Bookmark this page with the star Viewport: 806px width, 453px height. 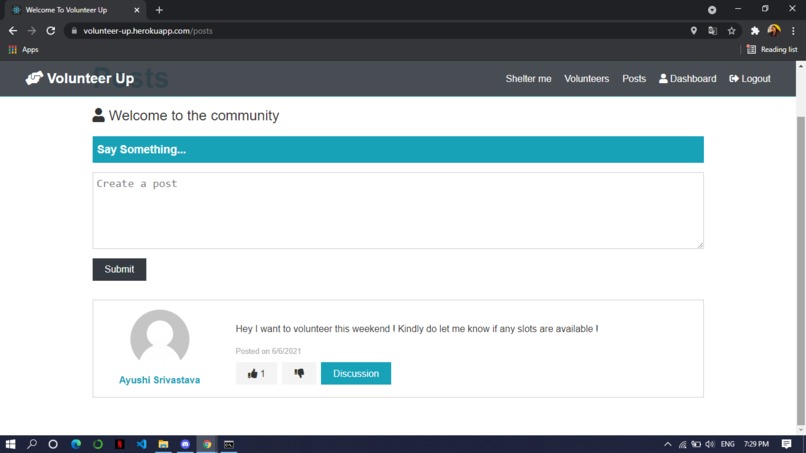[731, 31]
